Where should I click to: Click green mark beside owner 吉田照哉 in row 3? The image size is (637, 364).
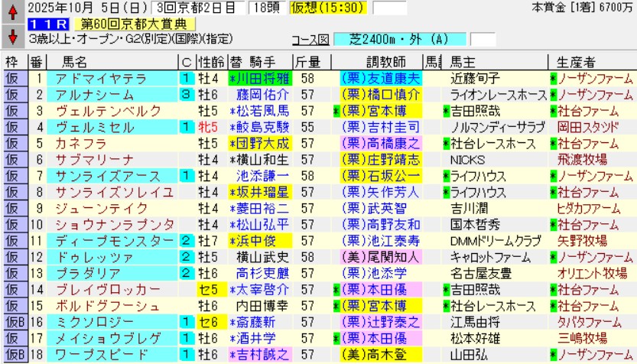point(445,110)
